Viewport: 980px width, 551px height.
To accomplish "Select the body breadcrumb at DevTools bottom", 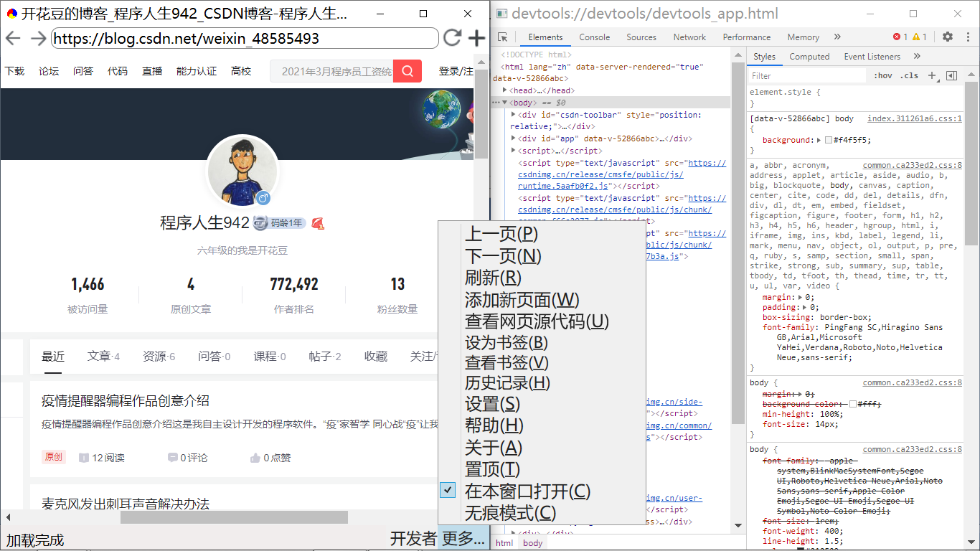I will pos(533,543).
